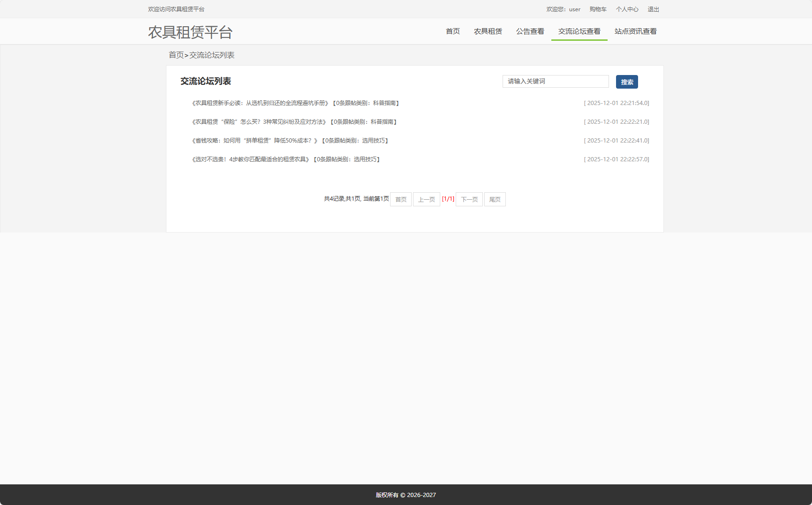Image resolution: width=812 pixels, height=505 pixels.
Task: Select the 站点资讯查看 tab
Action: tap(636, 31)
